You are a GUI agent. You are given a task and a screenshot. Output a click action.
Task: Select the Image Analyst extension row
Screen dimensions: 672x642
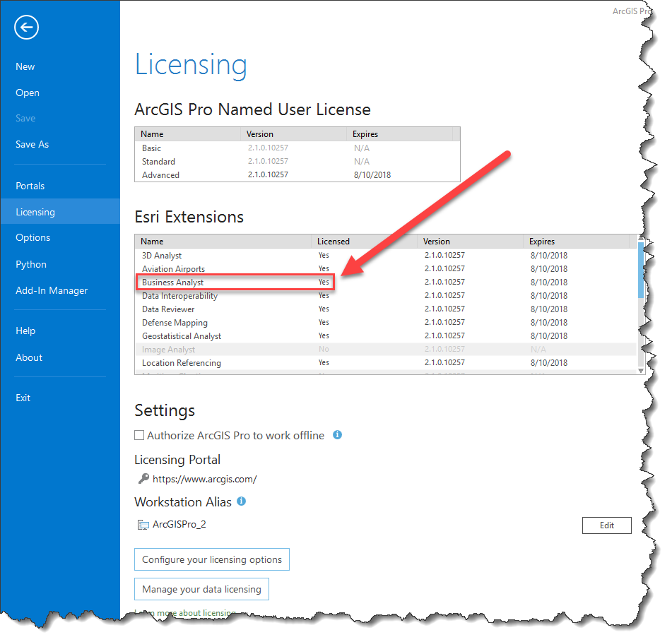(386, 349)
